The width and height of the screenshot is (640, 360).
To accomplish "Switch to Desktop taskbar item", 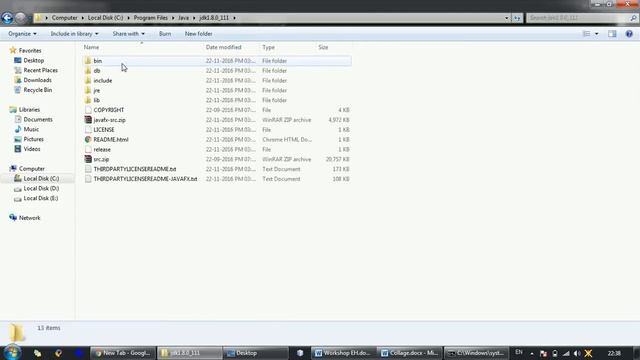I will pos(256,353).
